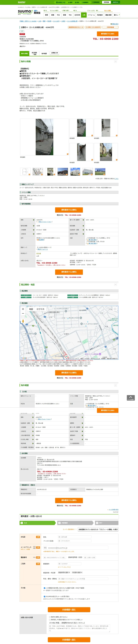Click the 印刷用画面 button
This screenshot has height=644, width=138.
click(110, 27)
